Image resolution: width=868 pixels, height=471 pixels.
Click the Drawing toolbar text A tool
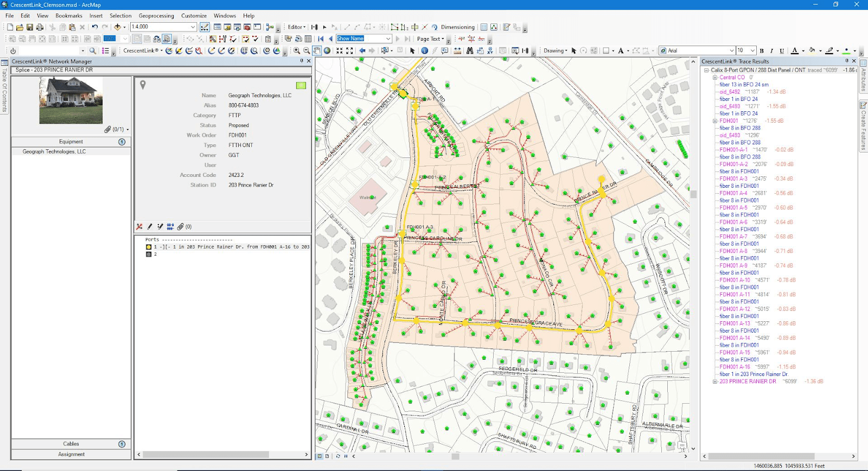(x=621, y=51)
